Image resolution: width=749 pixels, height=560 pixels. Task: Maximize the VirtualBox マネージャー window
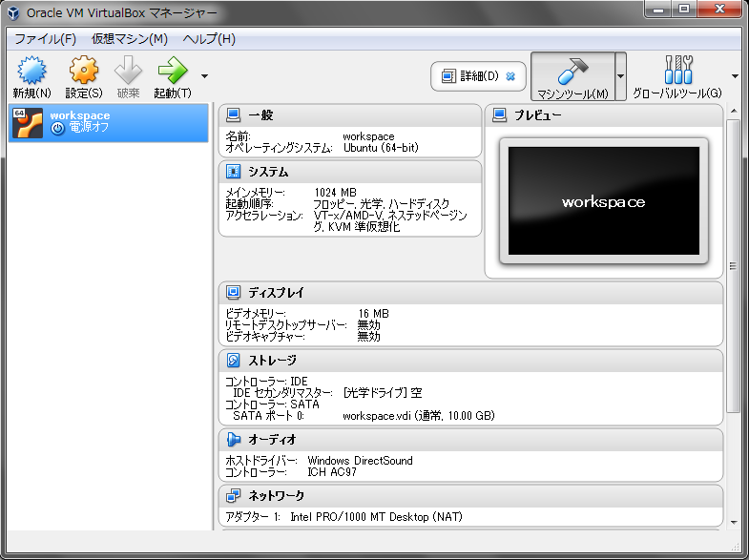(684, 9)
